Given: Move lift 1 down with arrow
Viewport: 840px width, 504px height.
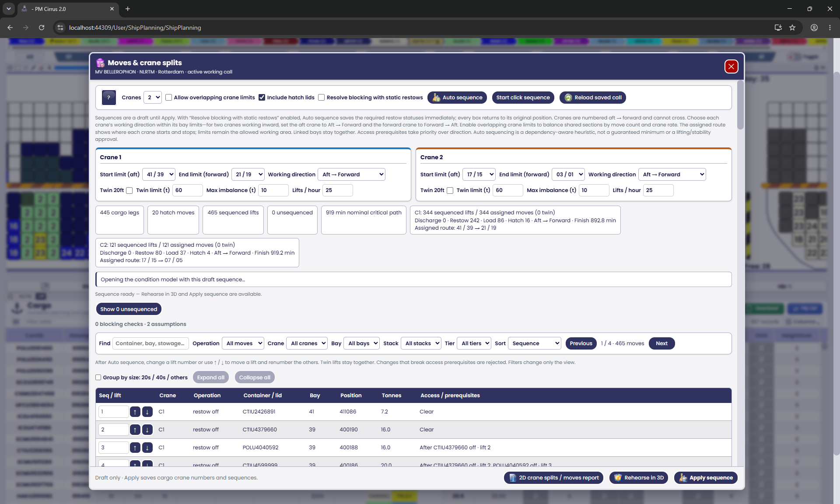Looking at the screenshot, I should click(147, 412).
